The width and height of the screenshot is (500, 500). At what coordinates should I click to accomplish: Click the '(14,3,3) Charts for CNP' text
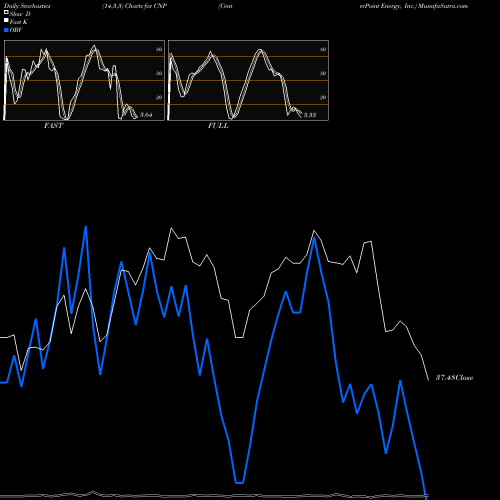tap(134, 6)
